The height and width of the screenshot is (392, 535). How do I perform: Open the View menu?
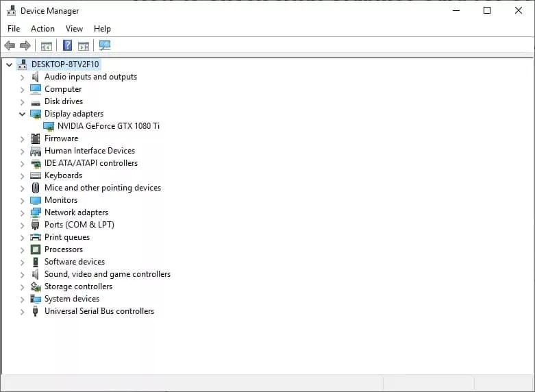[x=74, y=29]
